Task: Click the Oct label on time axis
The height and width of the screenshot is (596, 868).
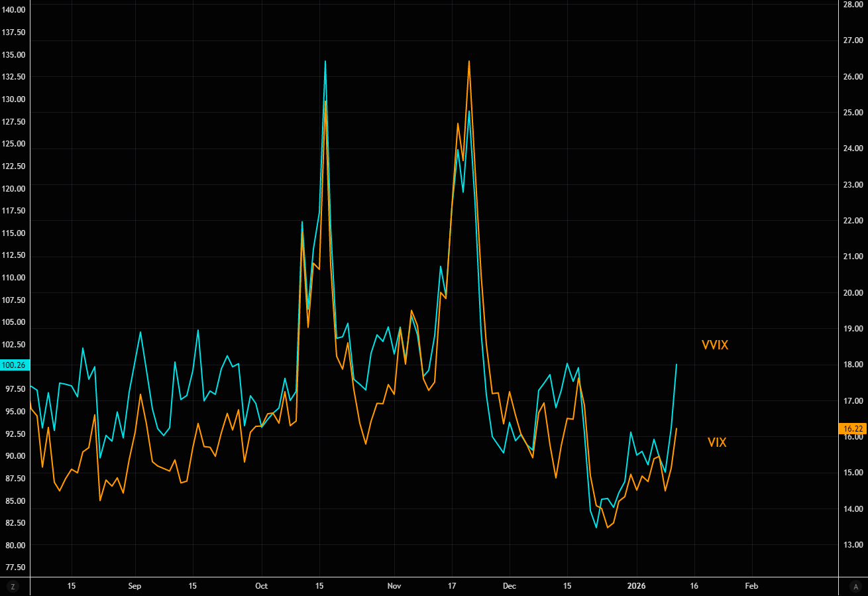Action: click(262, 586)
